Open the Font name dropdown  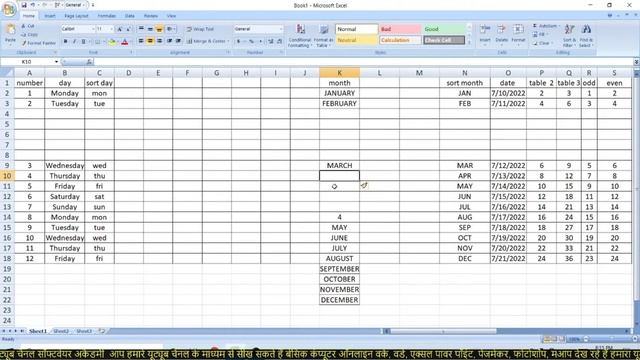(93, 29)
